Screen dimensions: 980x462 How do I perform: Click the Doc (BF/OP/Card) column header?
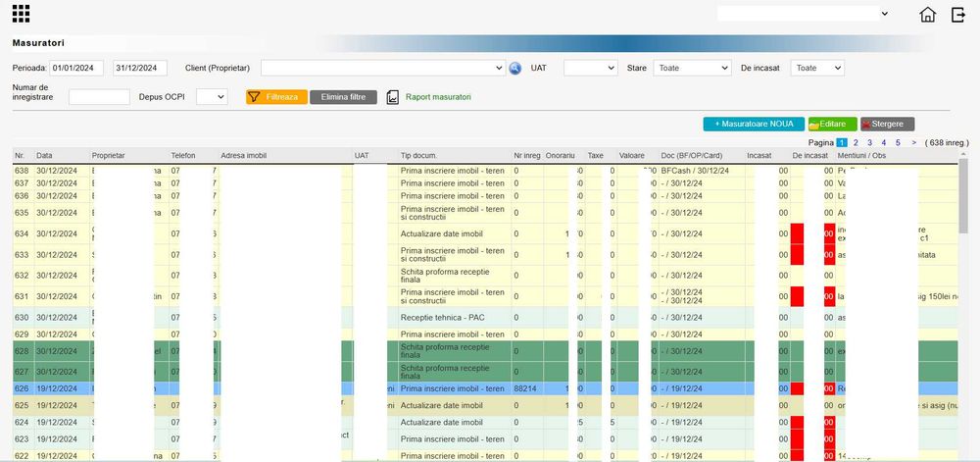click(702, 155)
